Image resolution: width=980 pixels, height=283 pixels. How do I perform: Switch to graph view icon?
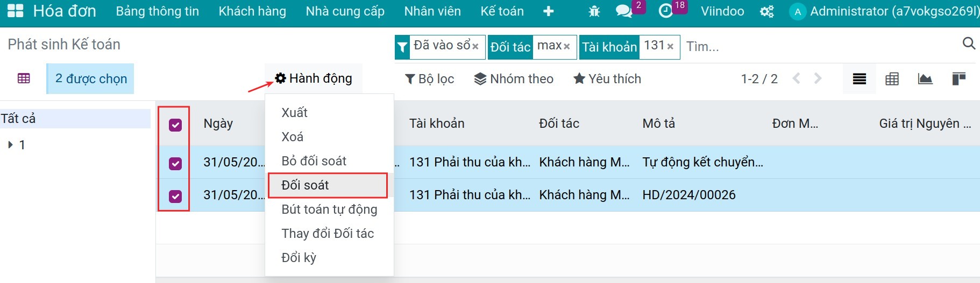click(x=925, y=79)
